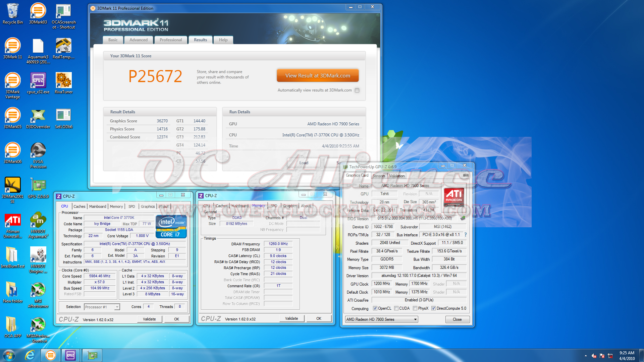Open MSI Afterburner desktop icon
Image resolution: width=644 pixels, height=362 pixels.
click(38, 295)
